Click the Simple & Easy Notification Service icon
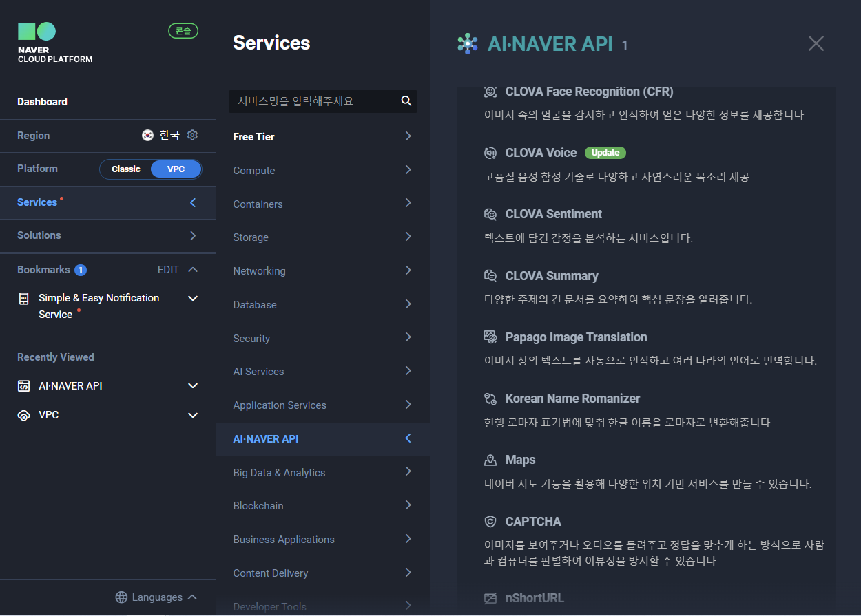The width and height of the screenshot is (861, 616). [x=24, y=298]
